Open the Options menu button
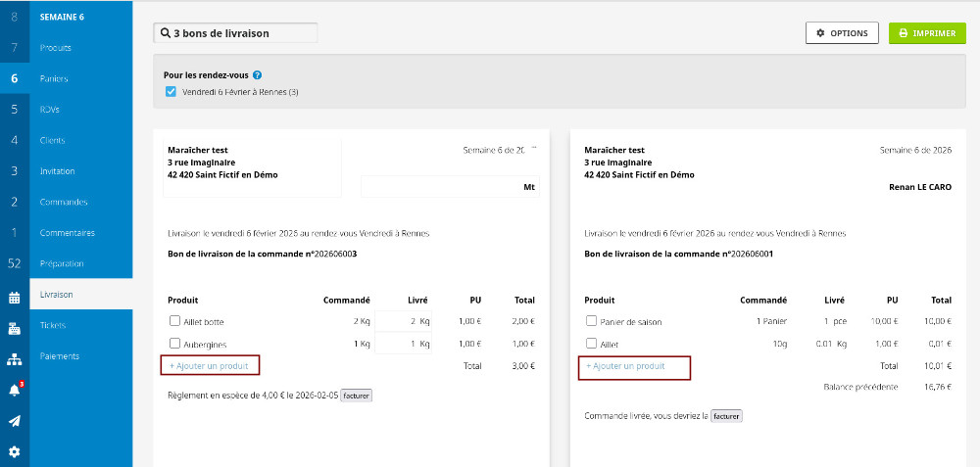Image resolution: width=980 pixels, height=467 pixels. (842, 33)
